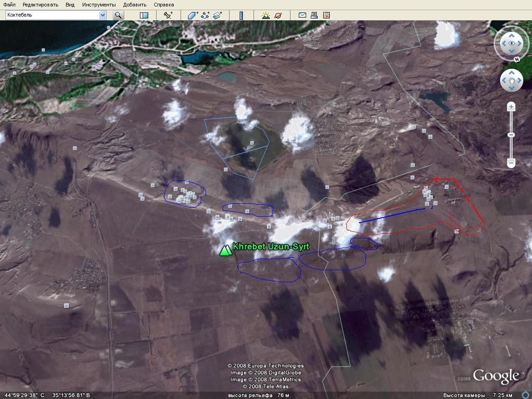Click the print icon in toolbar

click(x=314, y=15)
